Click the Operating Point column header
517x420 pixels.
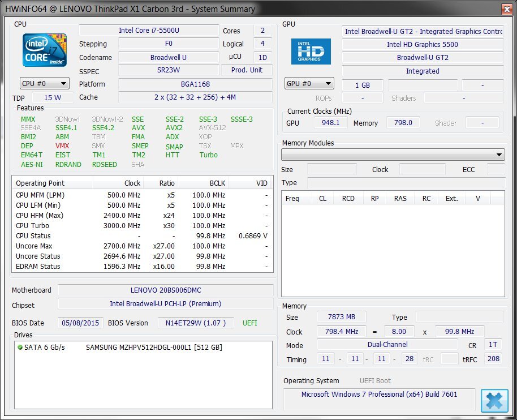[x=40, y=183]
